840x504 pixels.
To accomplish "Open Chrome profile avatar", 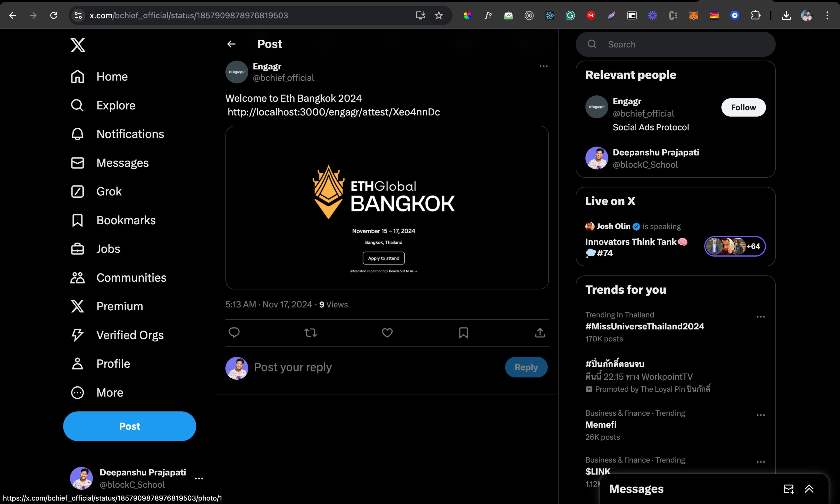I will 807,15.
